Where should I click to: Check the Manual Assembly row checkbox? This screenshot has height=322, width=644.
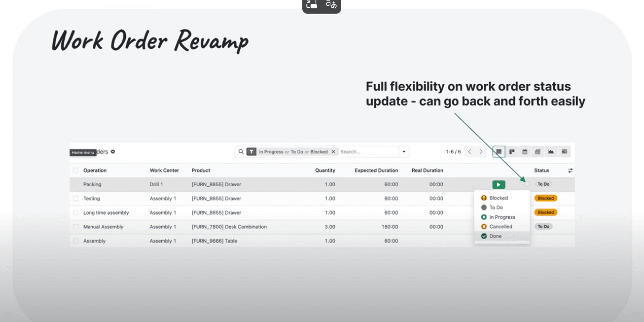click(x=76, y=227)
